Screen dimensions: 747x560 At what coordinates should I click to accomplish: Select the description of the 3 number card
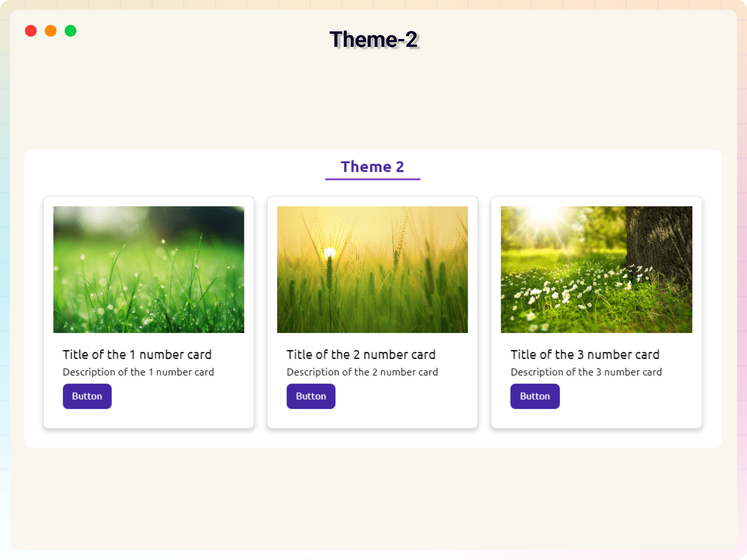click(586, 372)
